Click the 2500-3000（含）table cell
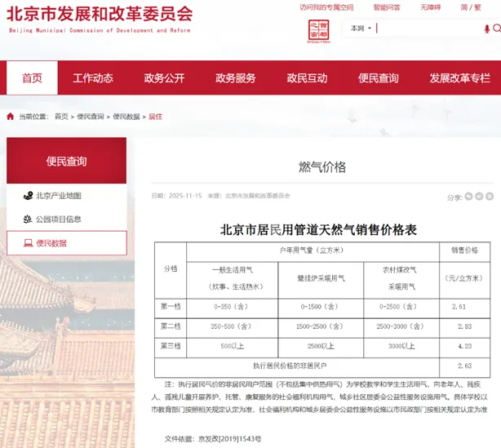This screenshot has width=501, height=448. pos(401,326)
